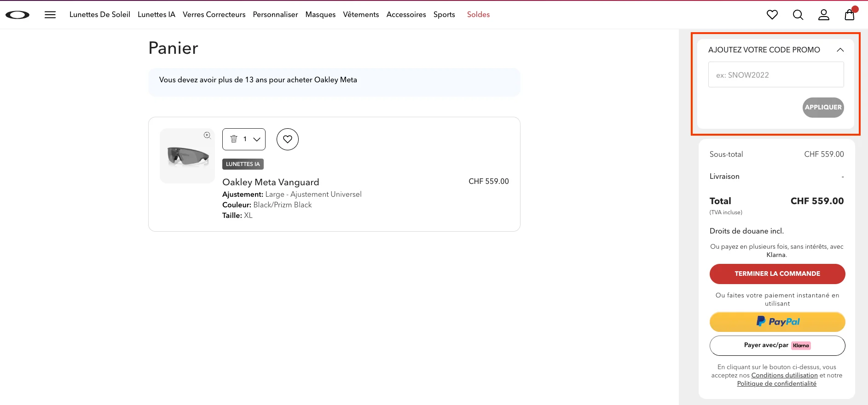Open Personnaliser menu
Screen dimensions: 868x405
275,15
